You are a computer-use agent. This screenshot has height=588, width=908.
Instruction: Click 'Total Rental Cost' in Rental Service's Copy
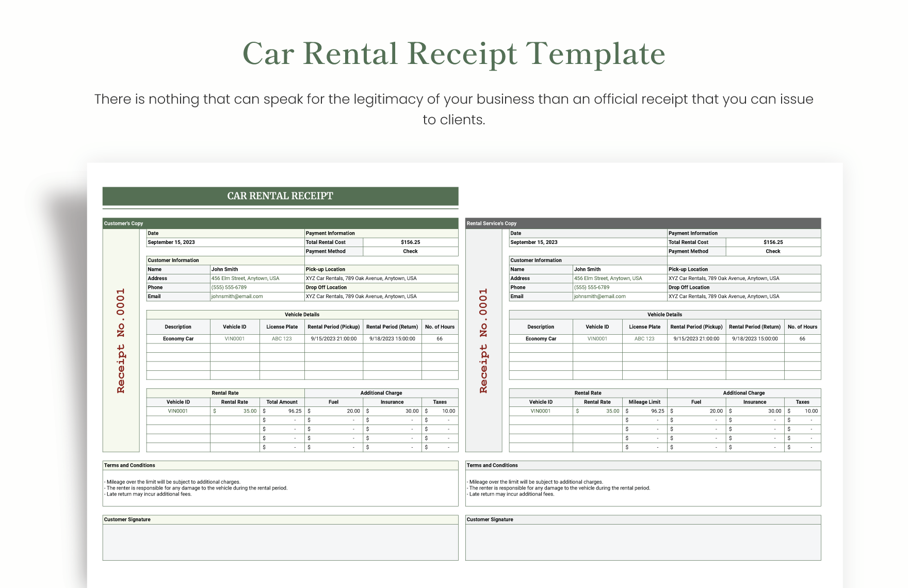point(688,242)
